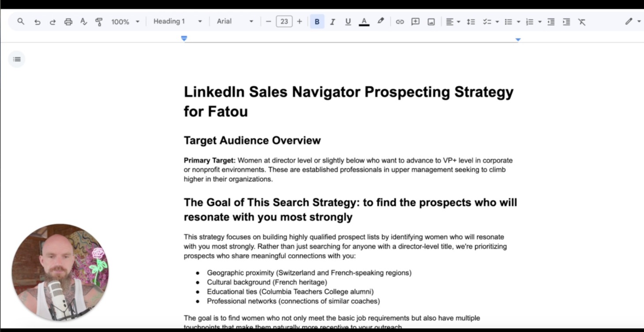644x332 pixels.
Task: Insert a checklist
Action: point(487,22)
